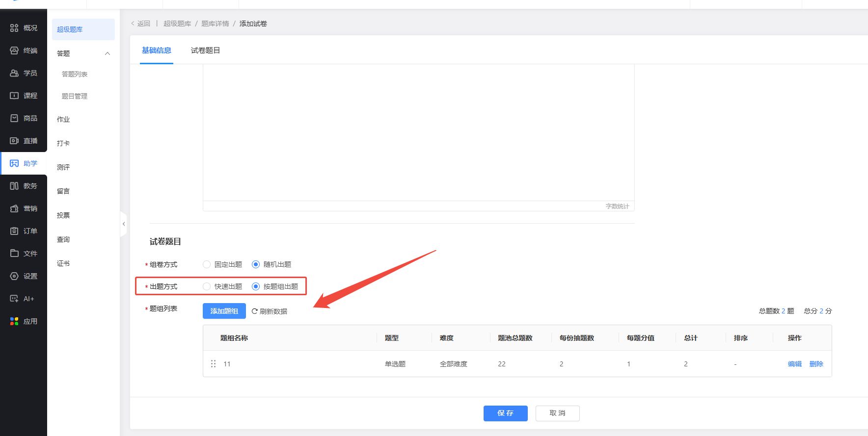Image resolution: width=868 pixels, height=436 pixels.
Task: Open the 课程 courses icon
Action: [x=14, y=96]
